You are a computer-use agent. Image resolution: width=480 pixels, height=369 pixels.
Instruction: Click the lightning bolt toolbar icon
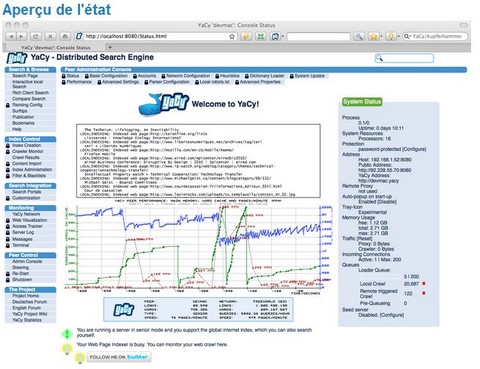246,36
